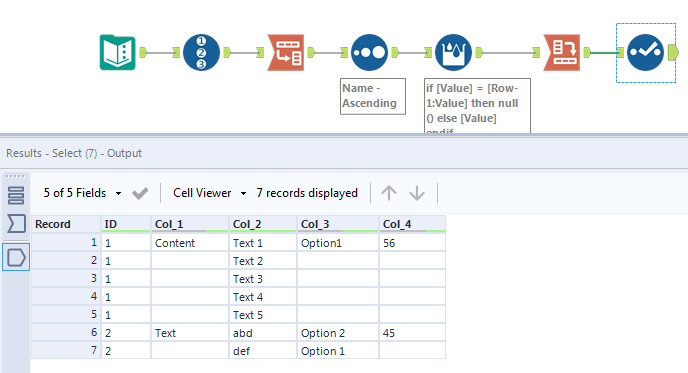Click the Multi-Row formula expression annotation
This screenshot has height=373, width=688.
(477, 106)
